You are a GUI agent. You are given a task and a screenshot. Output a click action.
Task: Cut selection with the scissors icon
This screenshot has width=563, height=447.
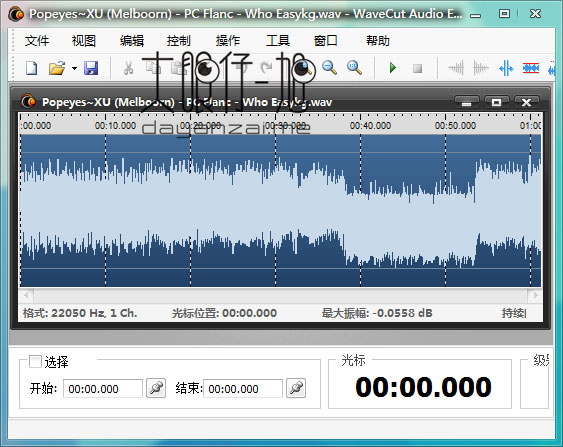(x=128, y=68)
